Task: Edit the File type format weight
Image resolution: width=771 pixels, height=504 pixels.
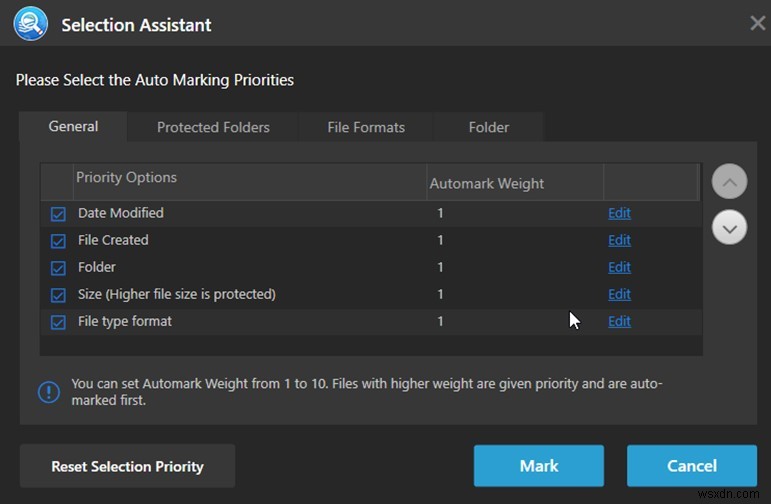Action: [619, 321]
